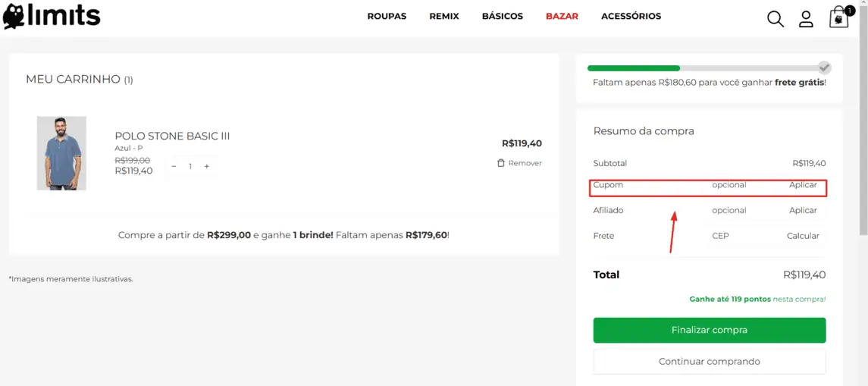Open the BÁSICOS menu
Image resolution: width=868 pixels, height=386 pixels.
tap(502, 16)
